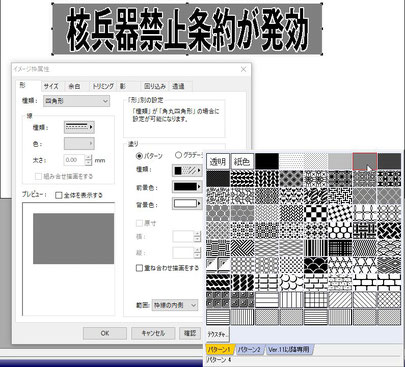The width and height of the screenshot is (405, 367).
Task: Click the OK button
Action: tap(105, 333)
